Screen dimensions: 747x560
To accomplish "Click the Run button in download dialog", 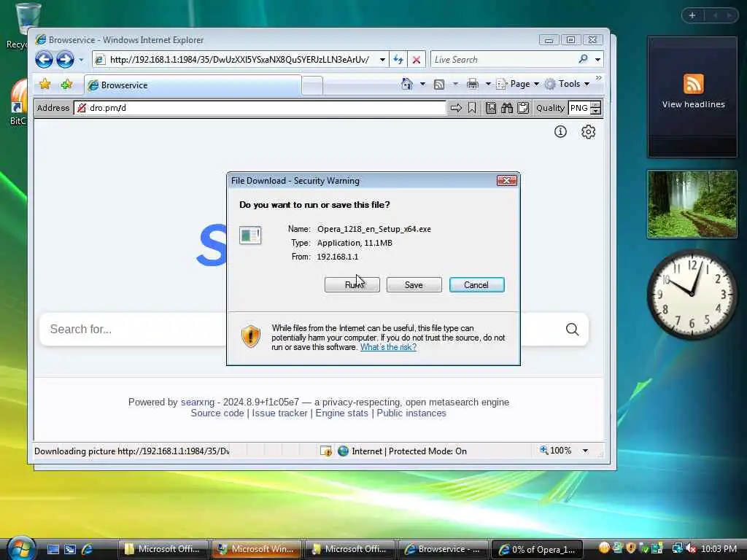I will tap(352, 285).
